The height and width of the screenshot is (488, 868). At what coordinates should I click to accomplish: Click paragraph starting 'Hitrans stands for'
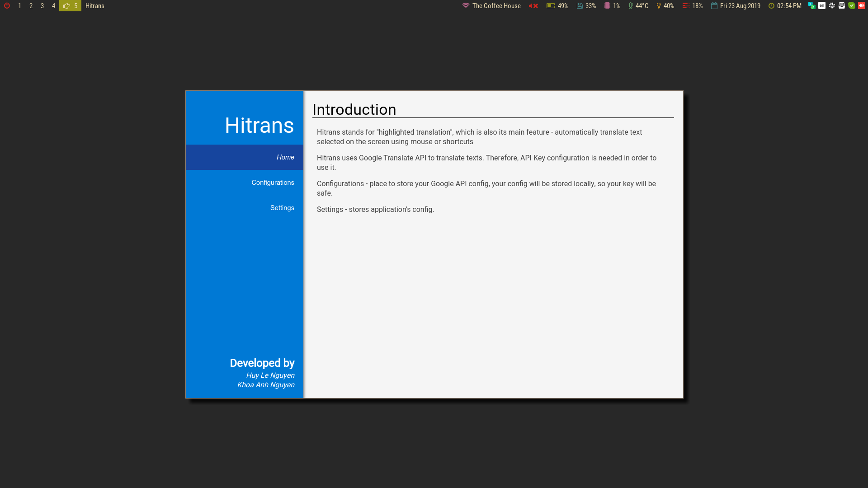479,137
